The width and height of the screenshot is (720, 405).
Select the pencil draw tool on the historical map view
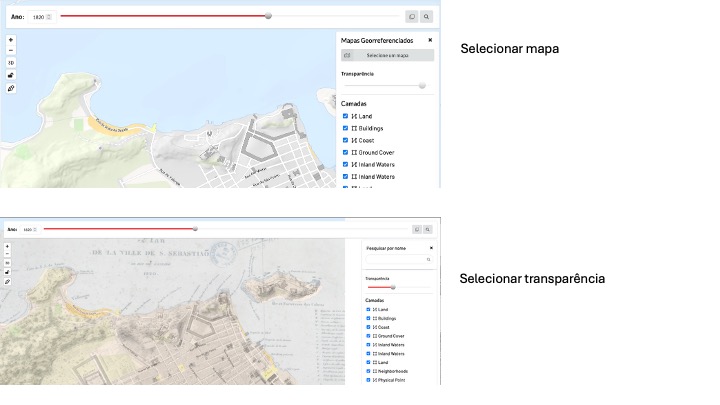8,282
